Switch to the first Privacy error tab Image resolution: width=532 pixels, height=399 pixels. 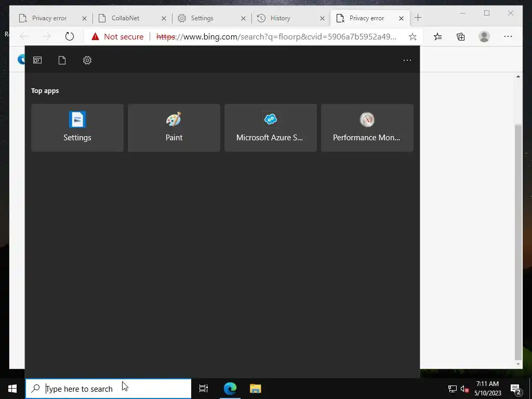(49, 18)
